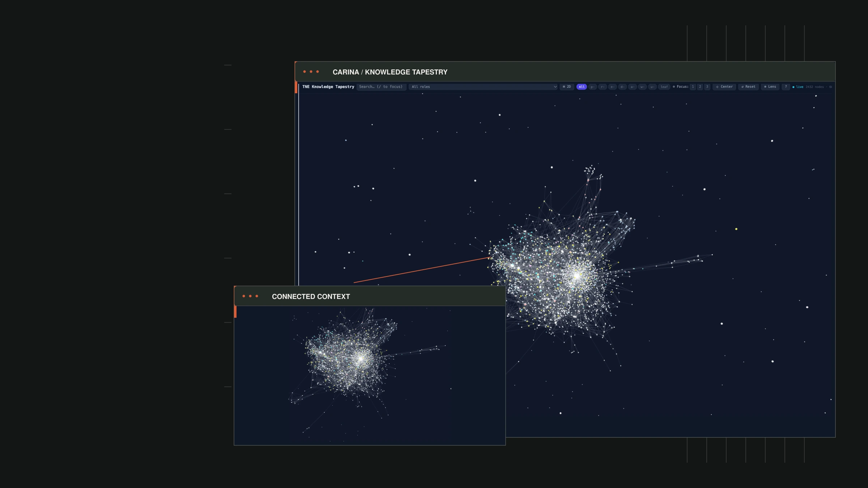
Task: Select the All filter pill
Action: [x=582, y=87]
